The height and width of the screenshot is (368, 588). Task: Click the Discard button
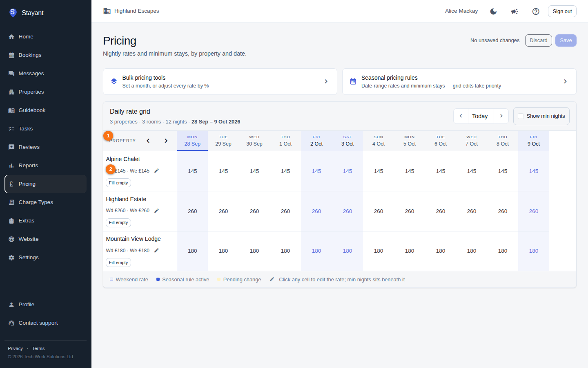(539, 40)
